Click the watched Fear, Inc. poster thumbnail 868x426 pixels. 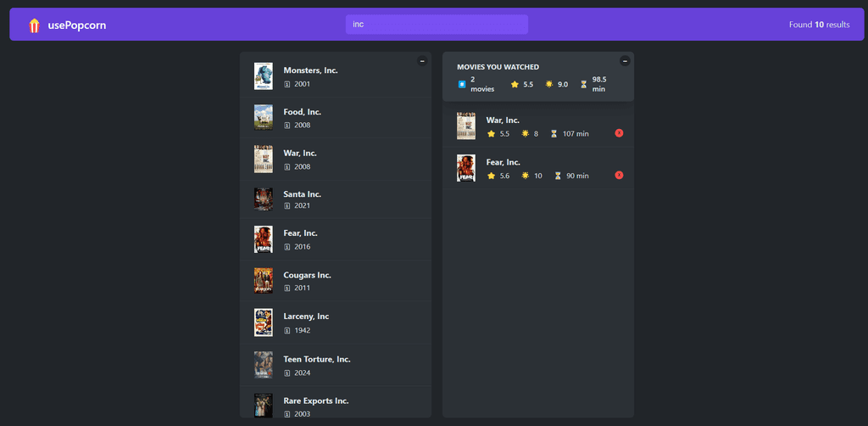pyautogui.click(x=466, y=168)
